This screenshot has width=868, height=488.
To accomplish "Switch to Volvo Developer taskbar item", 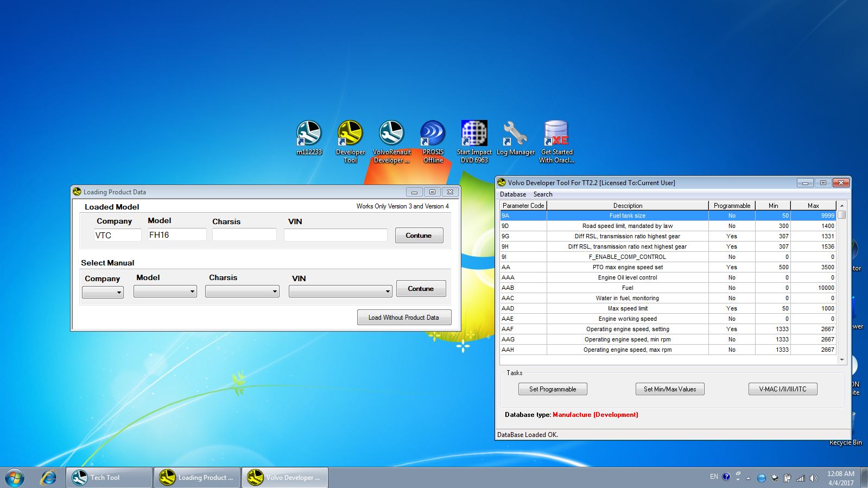I will pyautogui.click(x=285, y=478).
